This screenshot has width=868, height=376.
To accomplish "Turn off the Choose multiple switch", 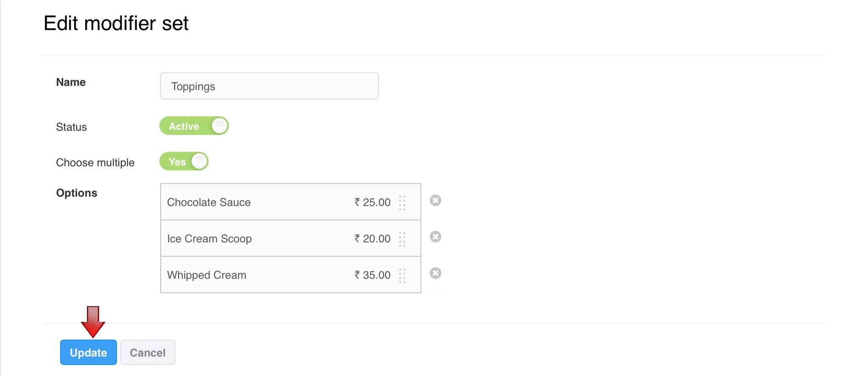I will click(184, 161).
